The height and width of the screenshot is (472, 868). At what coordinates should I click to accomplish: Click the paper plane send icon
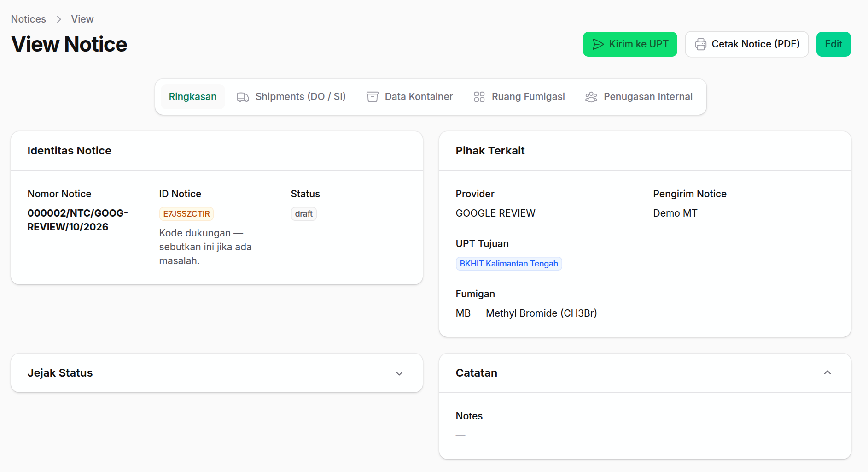(x=598, y=44)
